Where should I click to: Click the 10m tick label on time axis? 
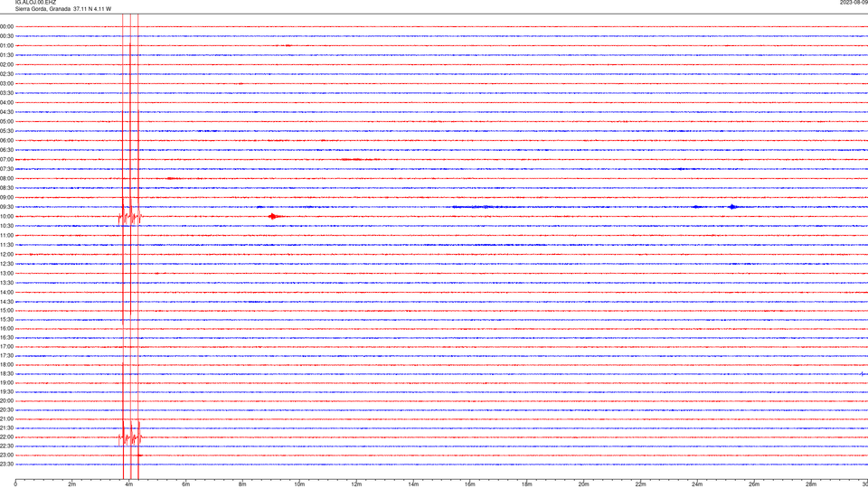tap(299, 484)
